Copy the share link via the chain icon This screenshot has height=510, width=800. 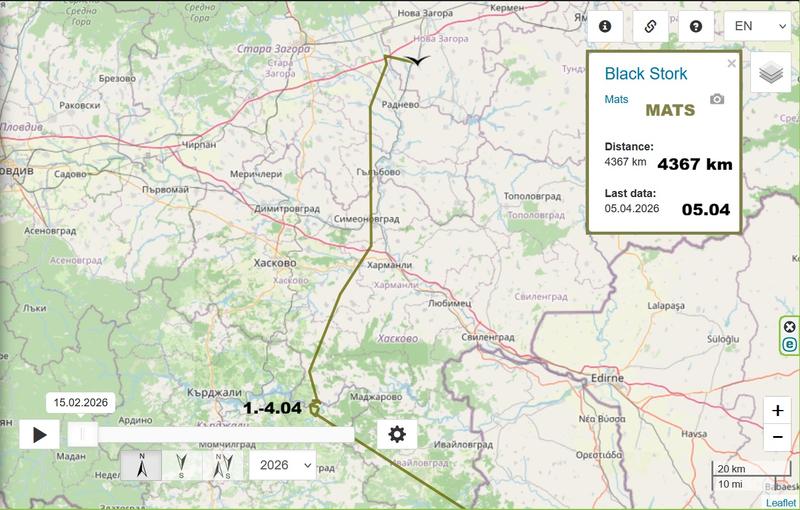click(651, 27)
